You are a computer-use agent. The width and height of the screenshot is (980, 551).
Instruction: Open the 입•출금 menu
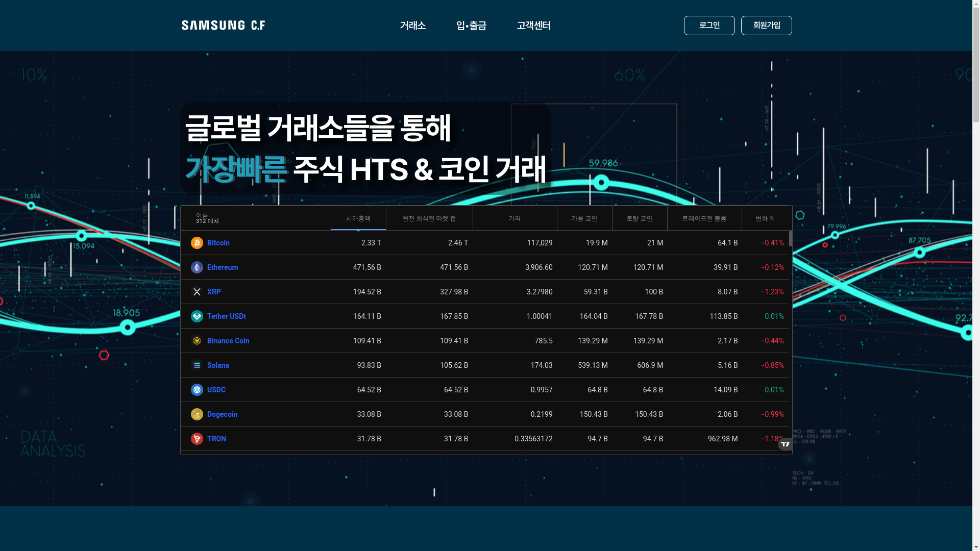click(x=471, y=26)
